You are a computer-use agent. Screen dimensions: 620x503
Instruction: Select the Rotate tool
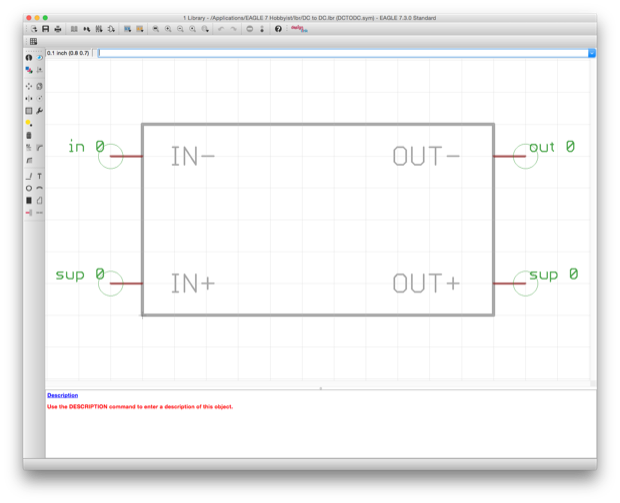40,98
